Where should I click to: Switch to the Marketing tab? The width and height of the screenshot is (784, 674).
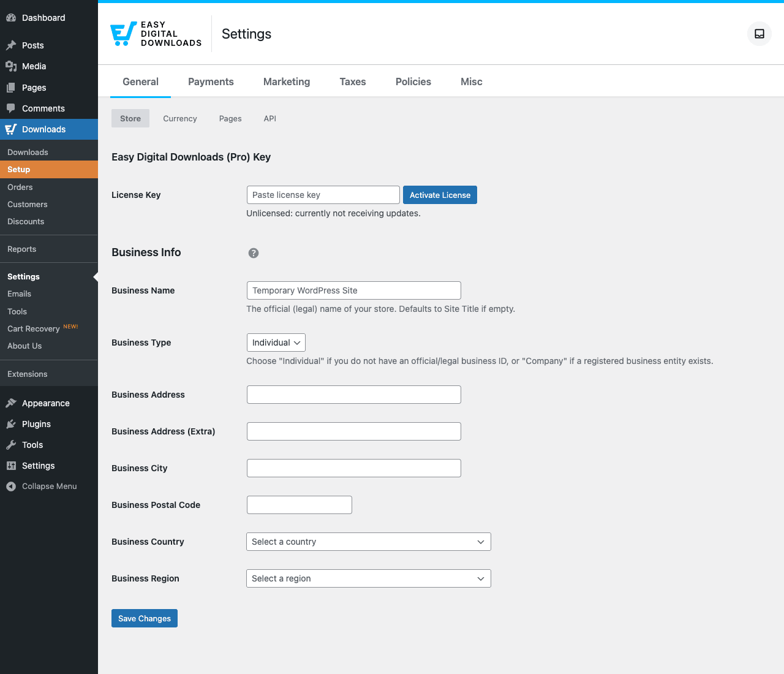287,81
